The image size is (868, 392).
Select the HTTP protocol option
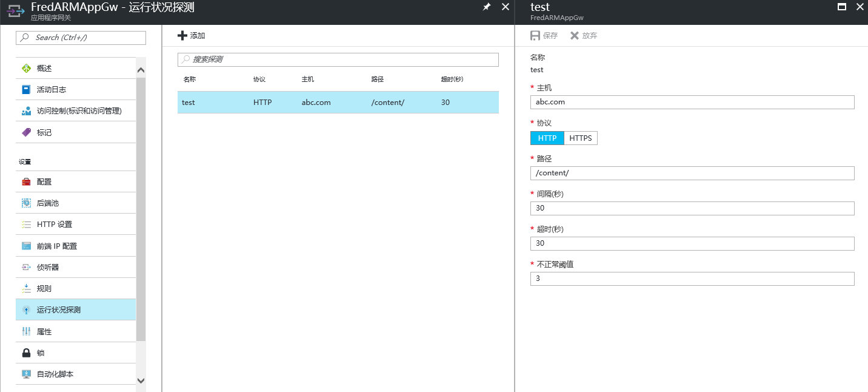click(x=547, y=138)
